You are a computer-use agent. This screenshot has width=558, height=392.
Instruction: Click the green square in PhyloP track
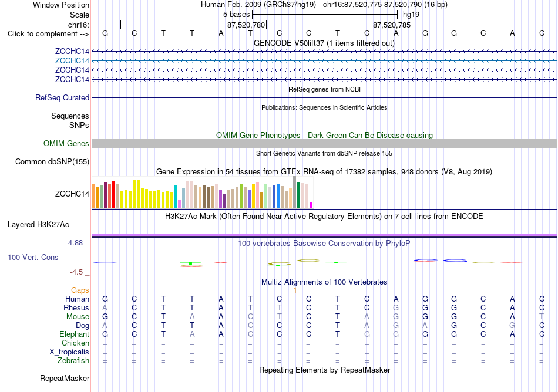point(190,263)
